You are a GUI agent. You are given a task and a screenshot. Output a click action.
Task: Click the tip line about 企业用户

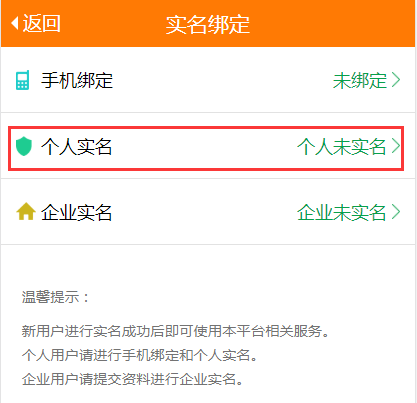coord(133,379)
